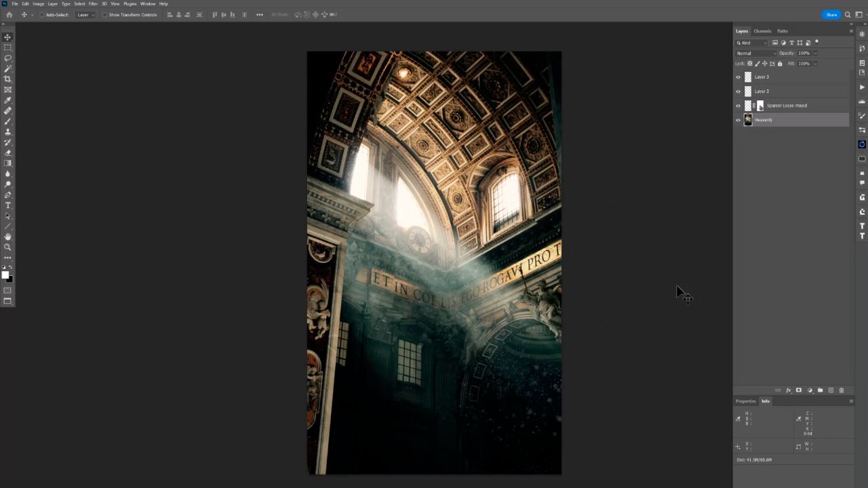Viewport: 868px width, 488px height.
Task: Click the black background color swatch
Action: pyautogui.click(x=9, y=279)
